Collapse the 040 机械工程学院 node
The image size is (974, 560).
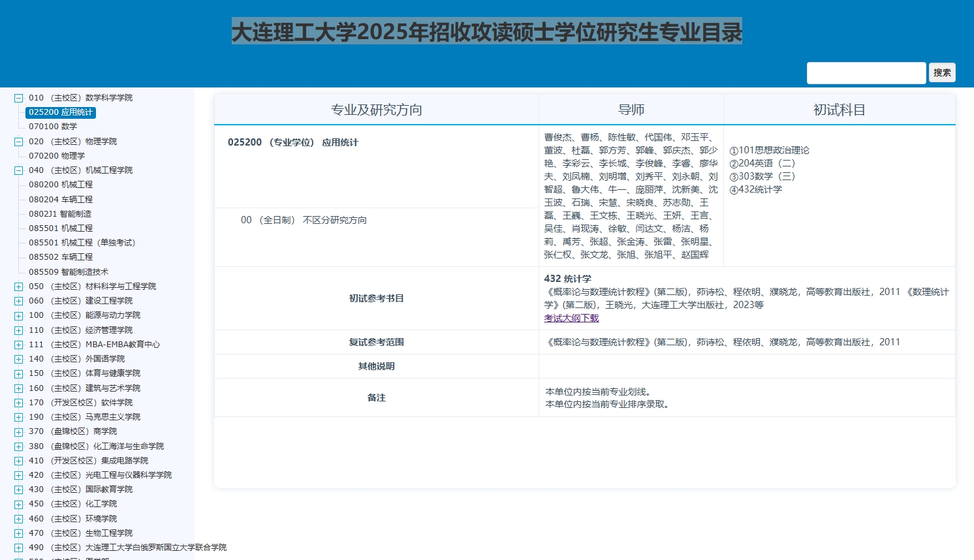(x=19, y=170)
